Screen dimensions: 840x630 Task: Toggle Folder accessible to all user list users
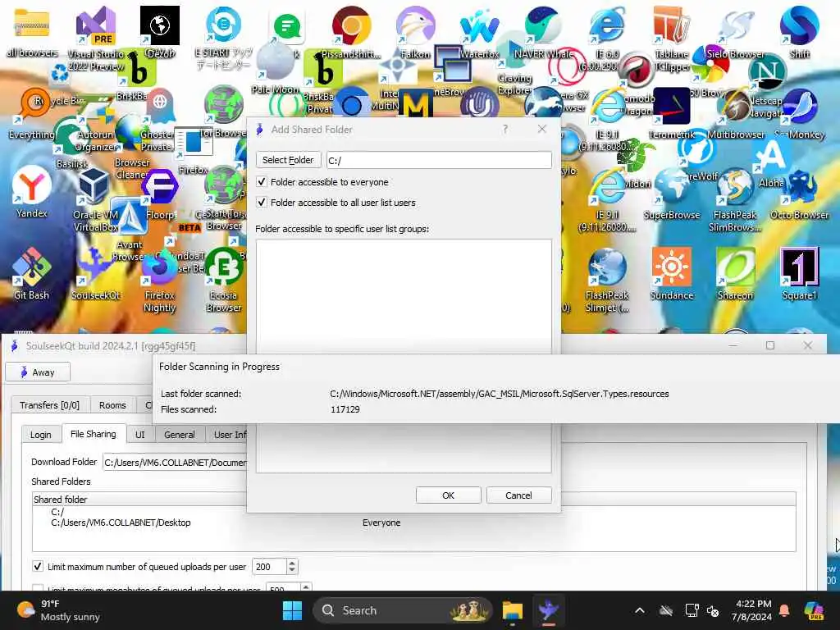pyautogui.click(x=262, y=203)
